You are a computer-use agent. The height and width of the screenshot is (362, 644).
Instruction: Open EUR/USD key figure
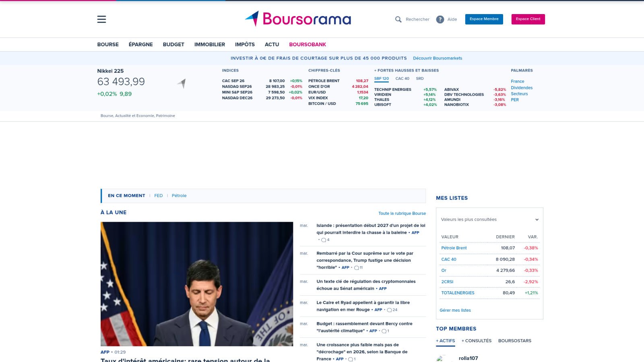pos(317,92)
